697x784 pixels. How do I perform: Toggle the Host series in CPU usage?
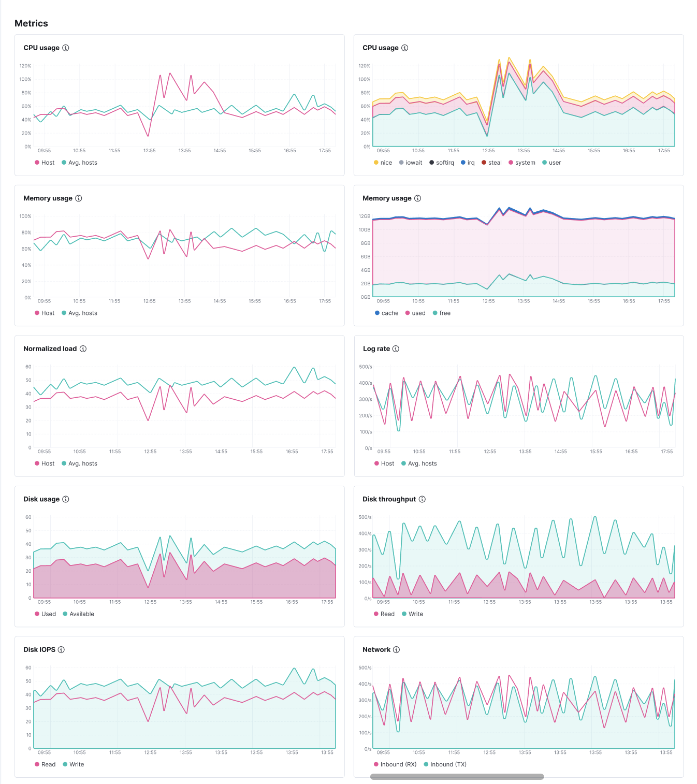(46, 162)
